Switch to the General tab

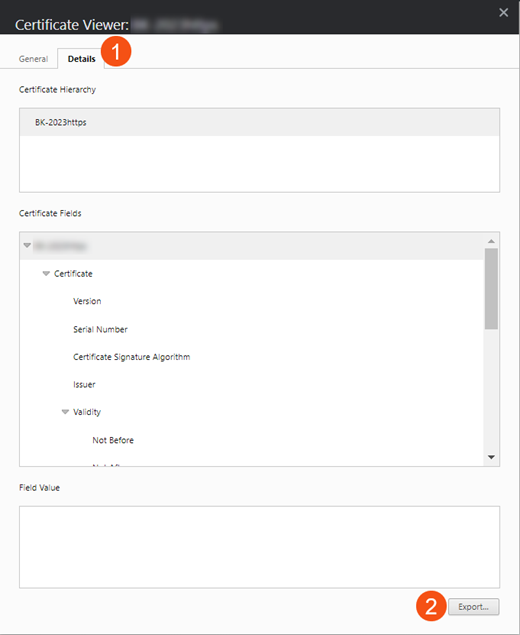(33, 59)
